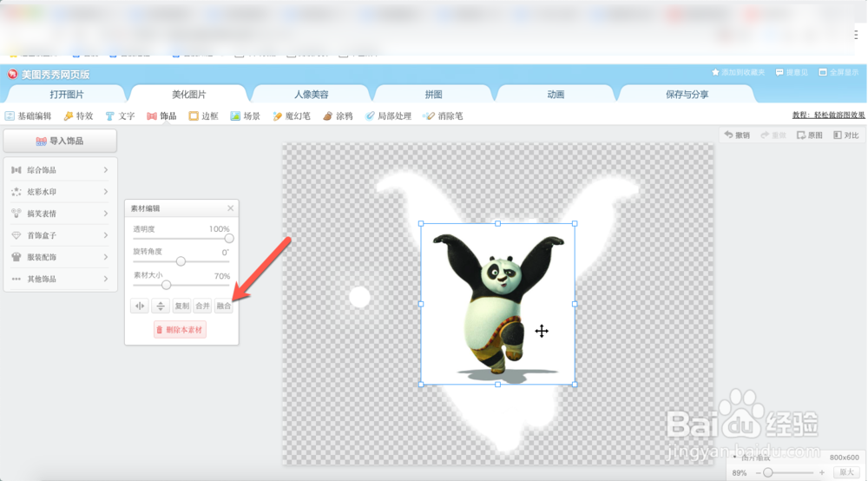
Task: Select the 基础编辑 basic editing tool
Action: tap(29, 116)
